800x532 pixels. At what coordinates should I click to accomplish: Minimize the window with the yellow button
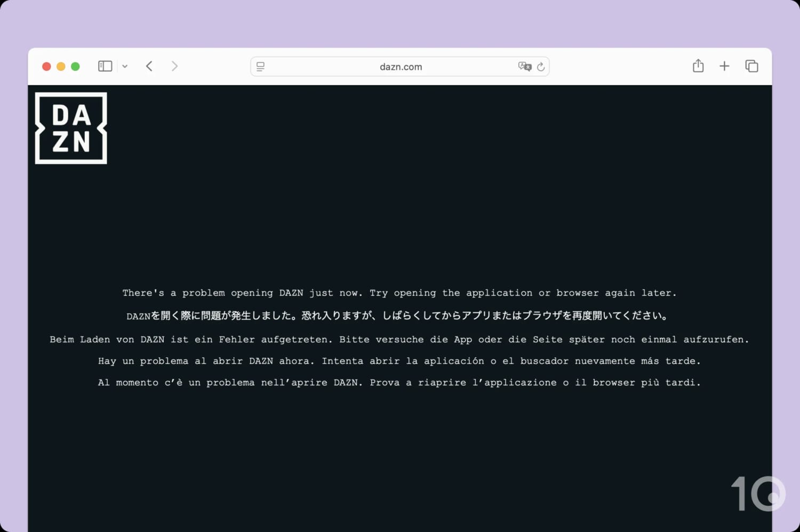(61, 66)
